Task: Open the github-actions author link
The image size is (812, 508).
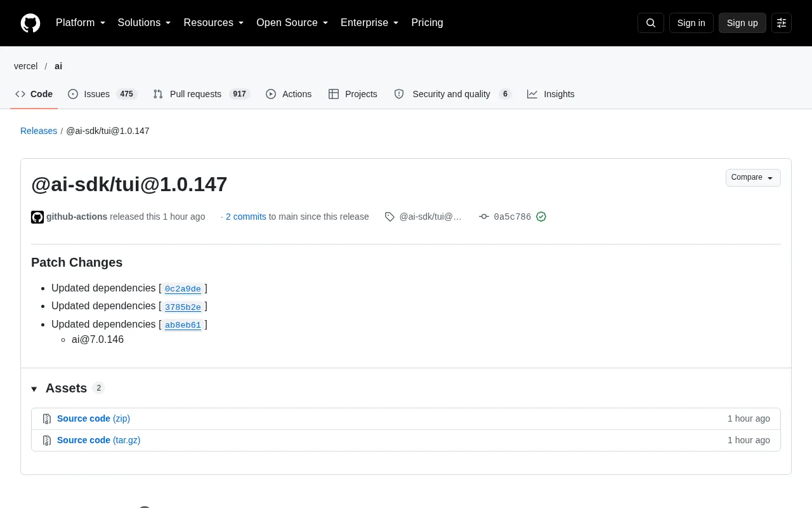Action: [x=77, y=217]
